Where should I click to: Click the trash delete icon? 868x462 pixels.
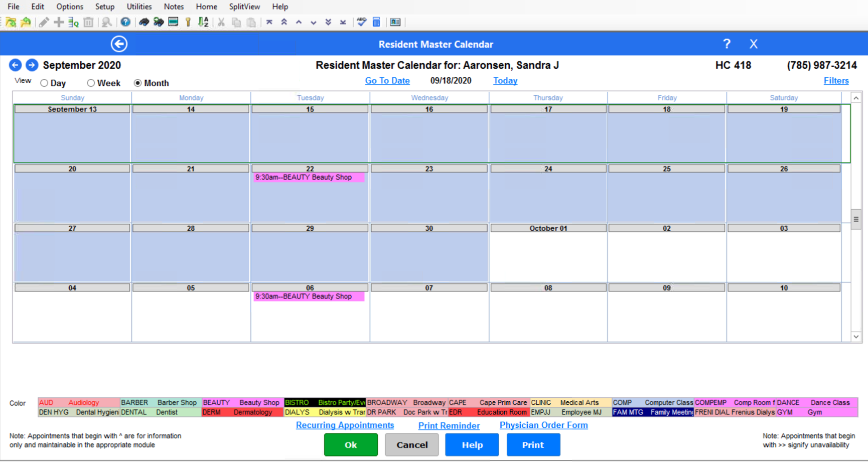pyautogui.click(x=88, y=22)
